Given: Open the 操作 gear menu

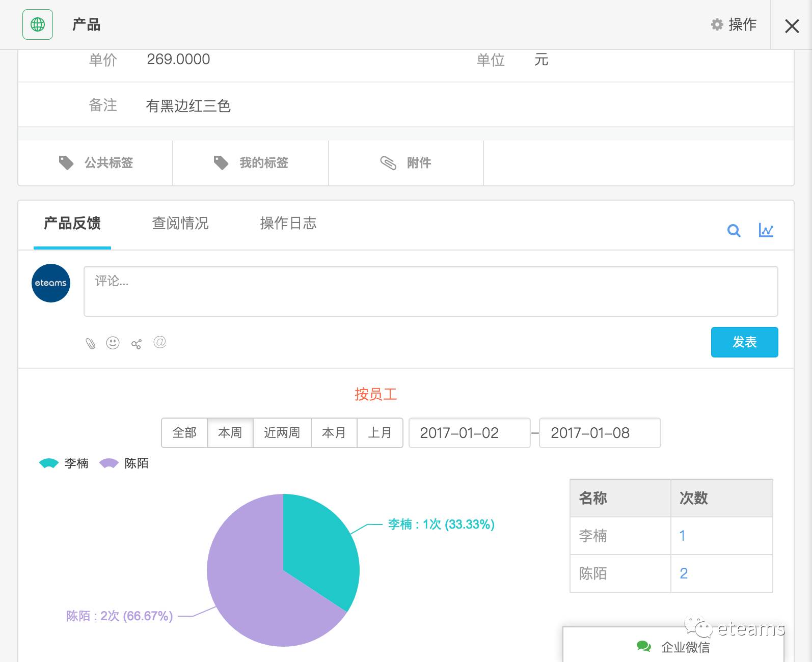Looking at the screenshot, I should [734, 24].
